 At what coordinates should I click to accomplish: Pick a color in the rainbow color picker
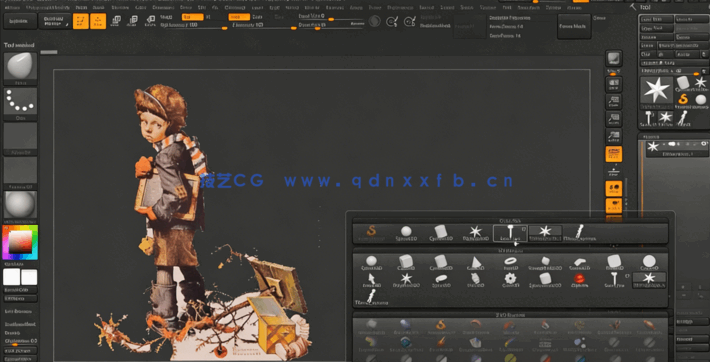(20, 242)
